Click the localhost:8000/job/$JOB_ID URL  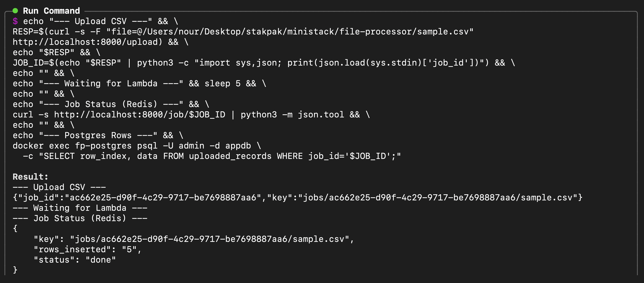[x=139, y=114]
